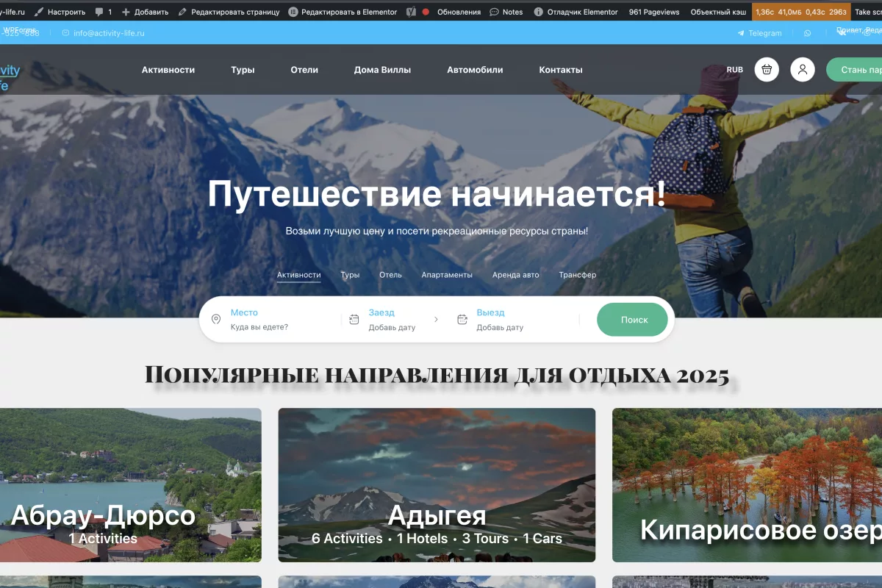
Task: Open the Автомобили navigation menu
Action: click(x=475, y=70)
